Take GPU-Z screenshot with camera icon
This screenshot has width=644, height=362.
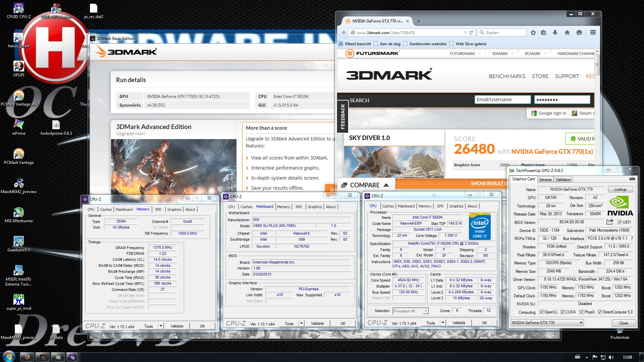[632, 179]
